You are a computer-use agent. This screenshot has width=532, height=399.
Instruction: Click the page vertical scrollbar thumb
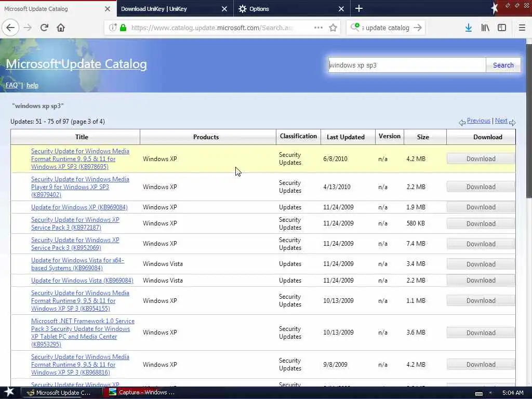click(529, 121)
